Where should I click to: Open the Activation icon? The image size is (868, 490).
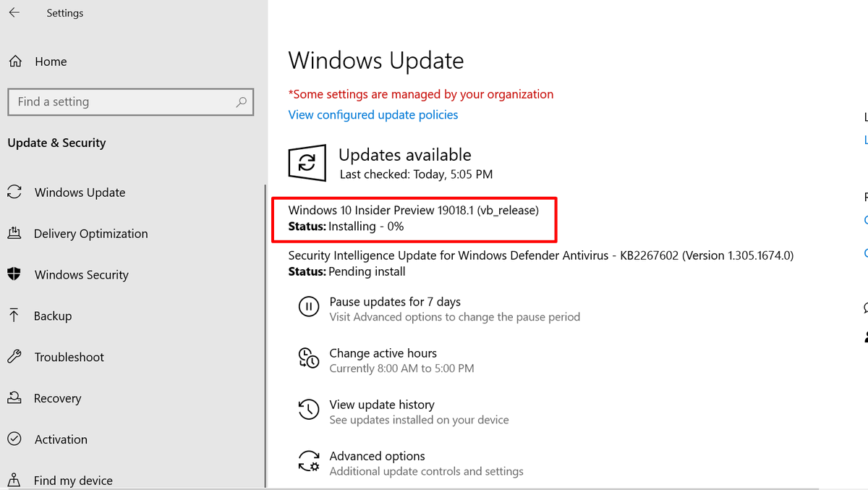pos(14,439)
